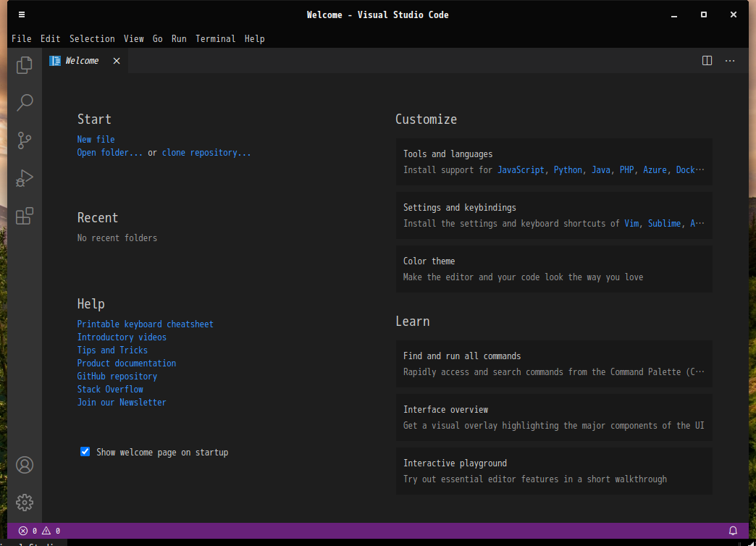
Task: Install JavaScript language support link
Action: pos(521,169)
